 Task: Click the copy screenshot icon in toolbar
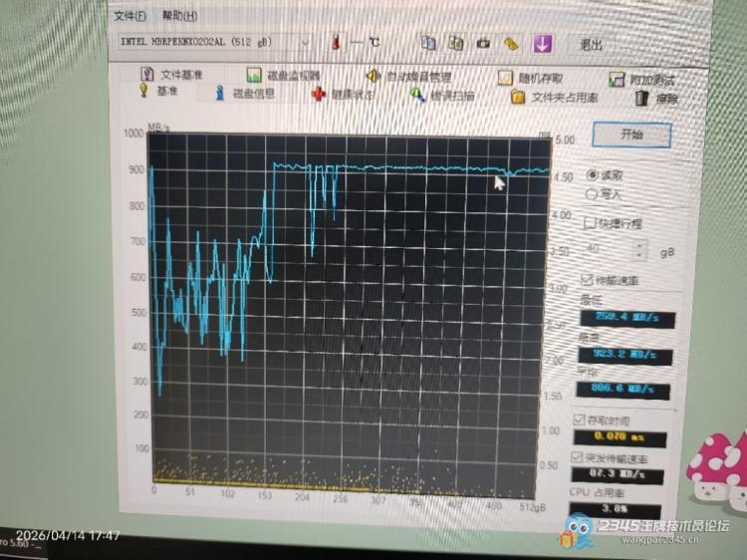click(456, 43)
